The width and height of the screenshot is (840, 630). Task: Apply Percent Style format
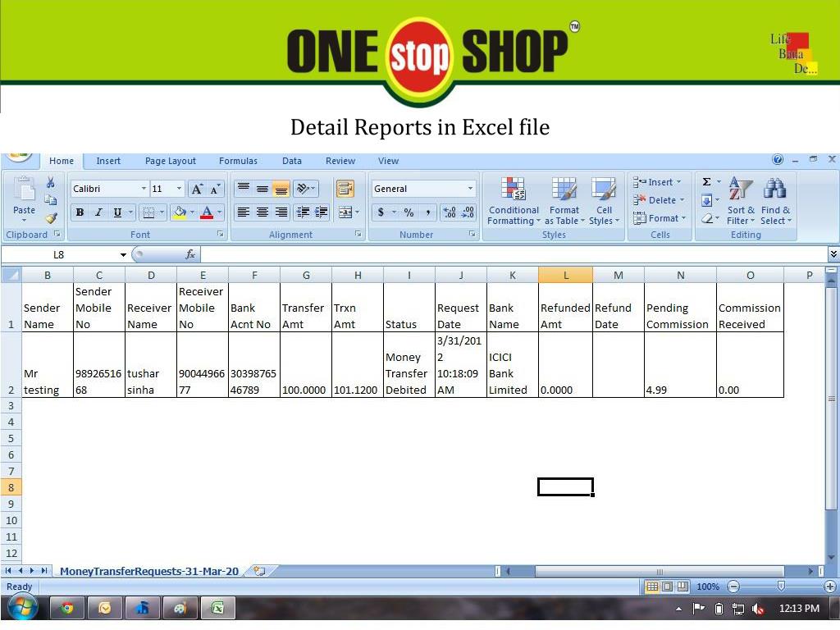tap(409, 212)
